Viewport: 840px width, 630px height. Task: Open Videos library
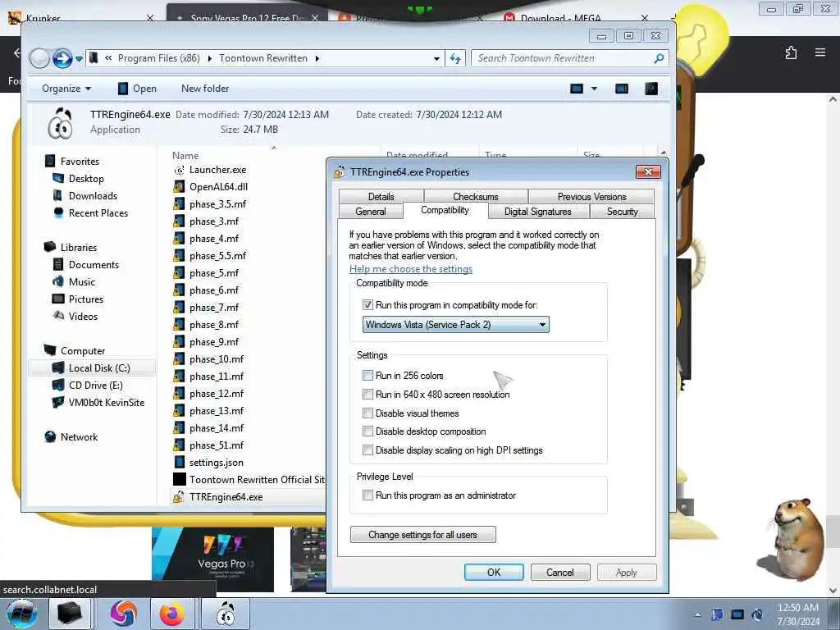click(x=75, y=316)
